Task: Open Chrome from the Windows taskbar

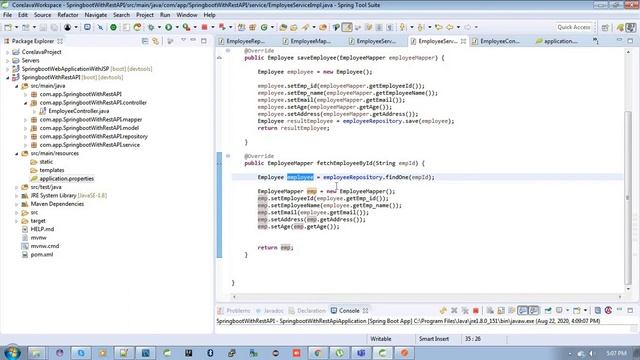Action: click(x=318, y=353)
